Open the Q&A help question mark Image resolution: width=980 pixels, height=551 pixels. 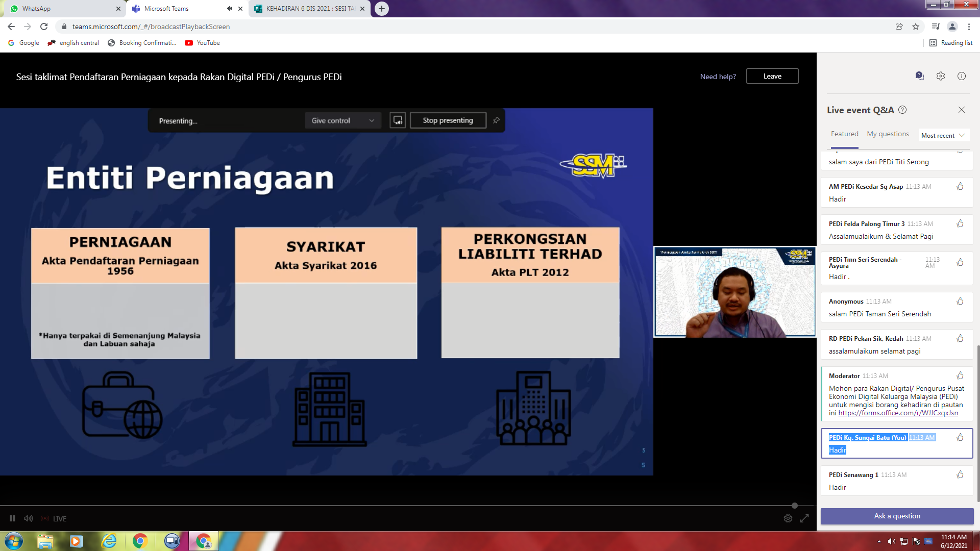pyautogui.click(x=902, y=110)
